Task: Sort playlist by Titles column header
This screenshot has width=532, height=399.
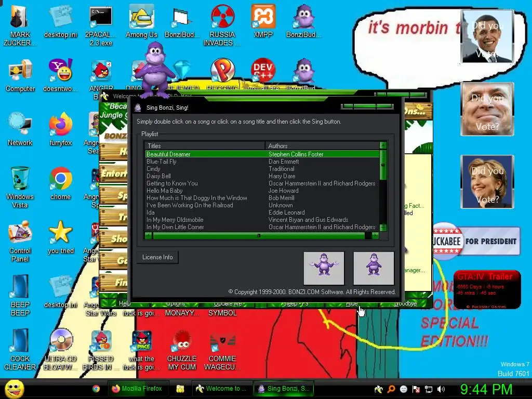Action: click(205, 146)
